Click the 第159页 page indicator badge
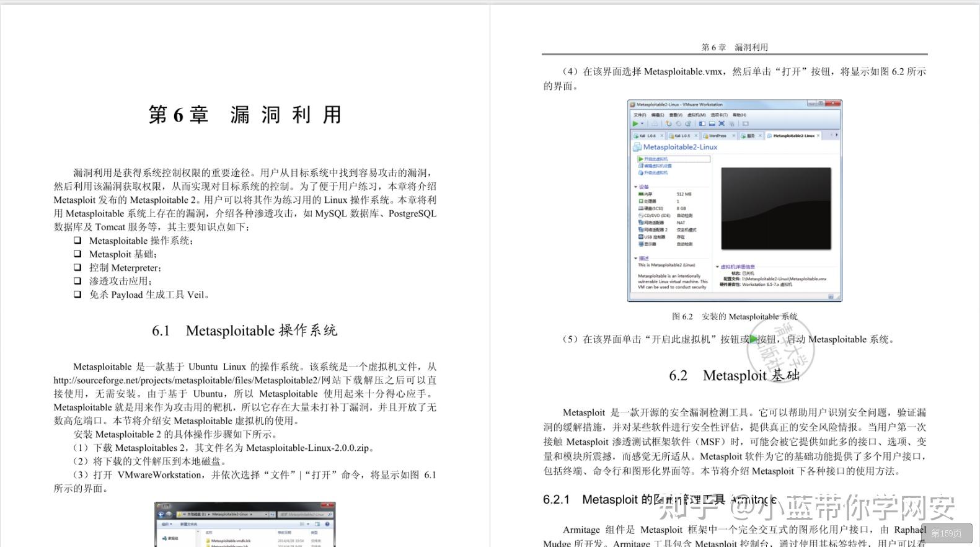The image size is (980, 547). (947, 533)
